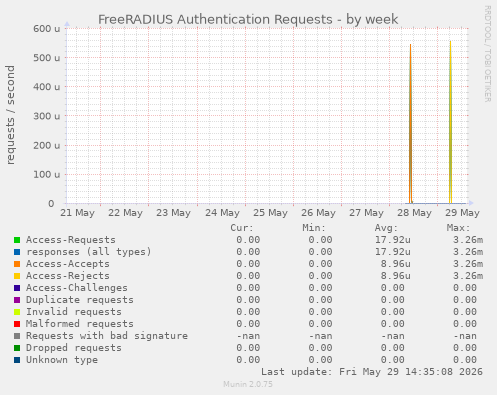Select the responses (all types) legend label
Viewport: 497px width, 395px height.
[x=89, y=252]
